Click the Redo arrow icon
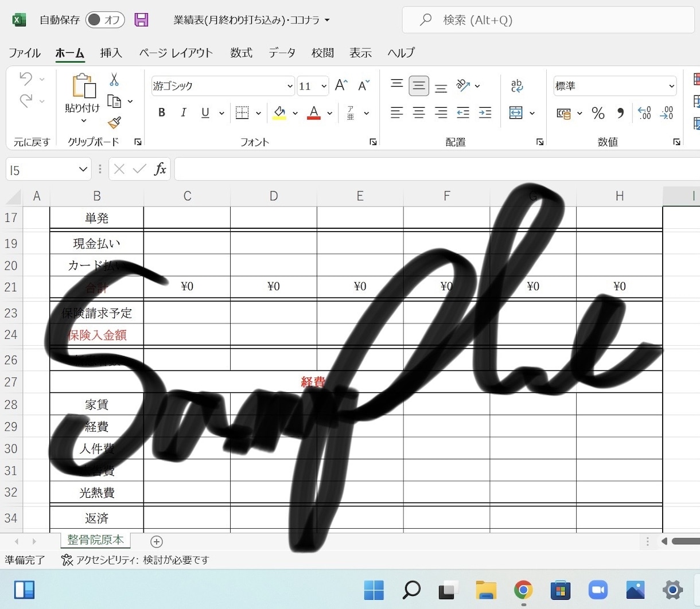The width and height of the screenshot is (700, 609). [26, 101]
